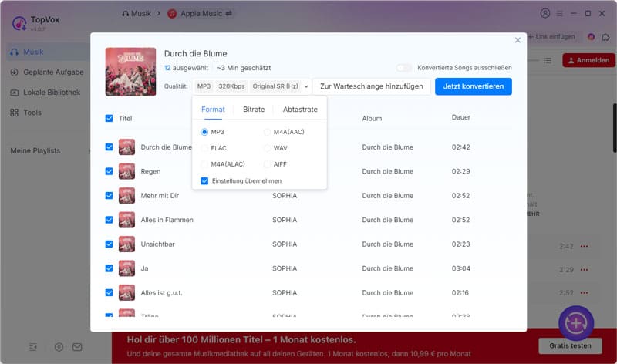Click the Original SR (Hz) quality tag

(275, 86)
